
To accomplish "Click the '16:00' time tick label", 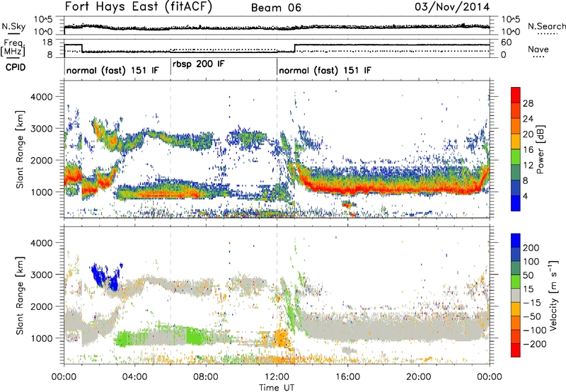I will coord(347,377).
